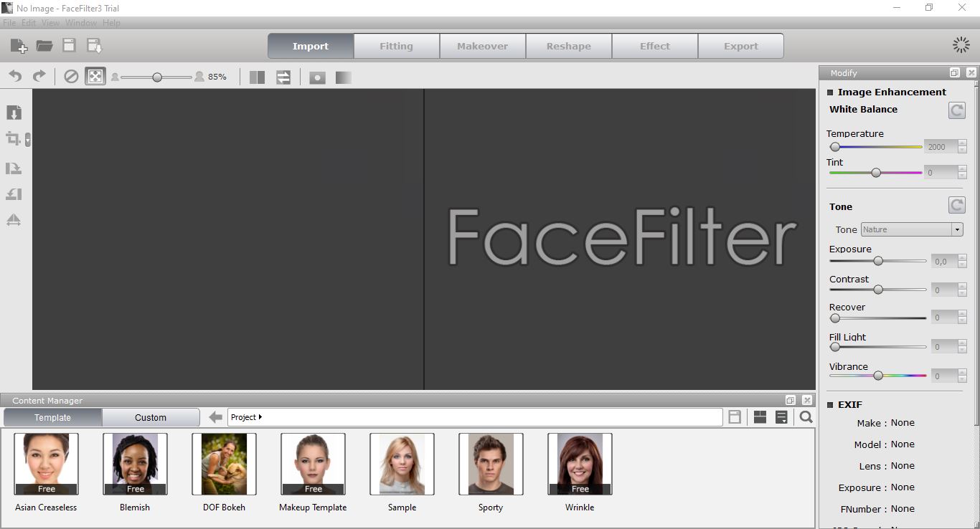Image resolution: width=980 pixels, height=529 pixels.
Task: Click the swap before/after icon
Action: (283, 77)
